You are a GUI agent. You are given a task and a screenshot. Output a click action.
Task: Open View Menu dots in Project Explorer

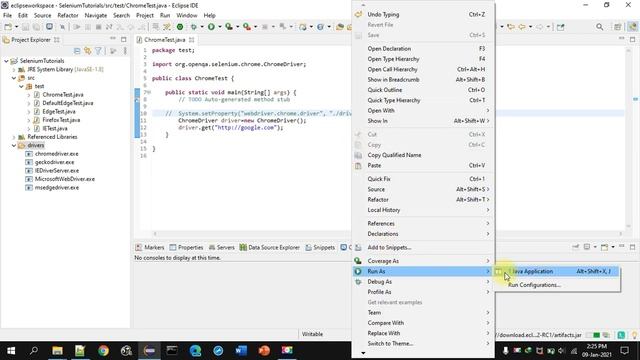pyautogui.click(x=125, y=51)
